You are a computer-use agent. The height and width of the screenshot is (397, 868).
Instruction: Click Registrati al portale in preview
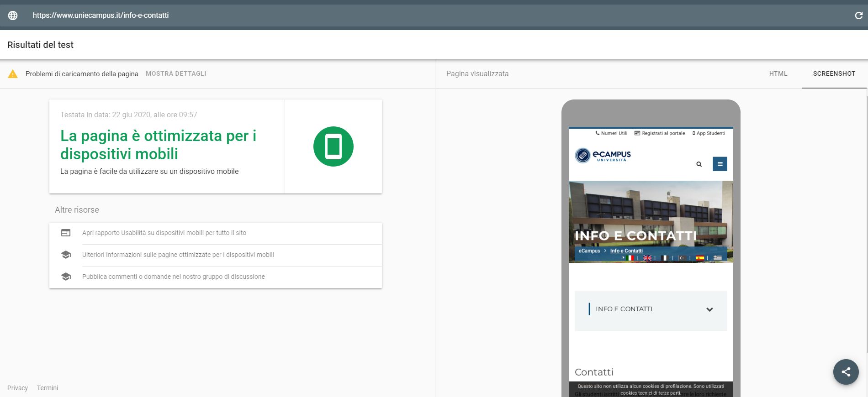(x=660, y=133)
